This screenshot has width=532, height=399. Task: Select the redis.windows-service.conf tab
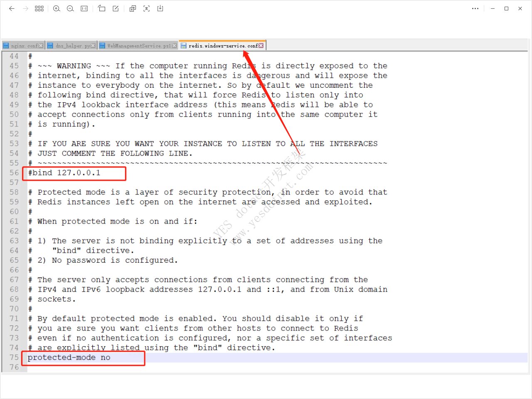(x=223, y=46)
